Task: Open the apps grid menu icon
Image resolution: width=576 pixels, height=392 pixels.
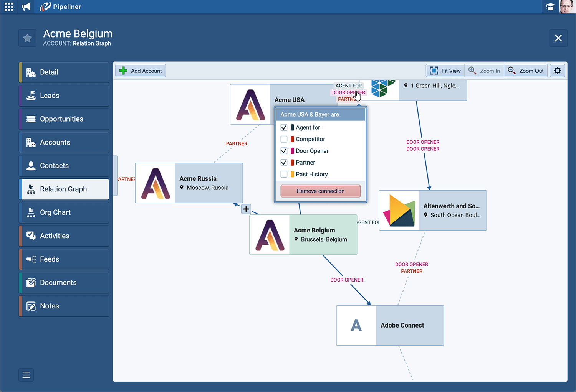Action: [x=8, y=7]
